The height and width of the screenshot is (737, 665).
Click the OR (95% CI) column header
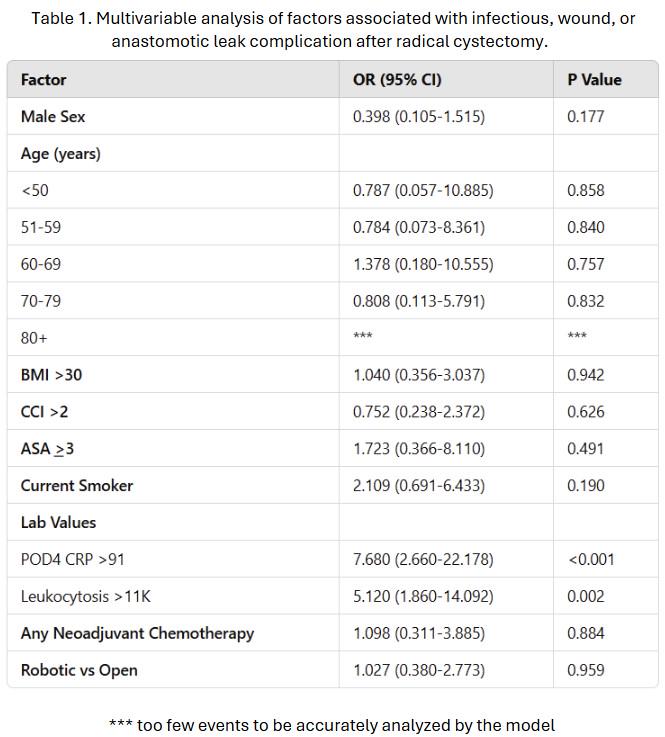tap(397, 80)
